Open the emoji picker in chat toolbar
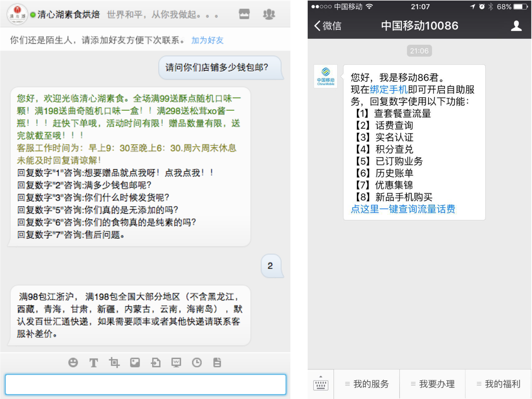532x399 pixels. click(73, 362)
